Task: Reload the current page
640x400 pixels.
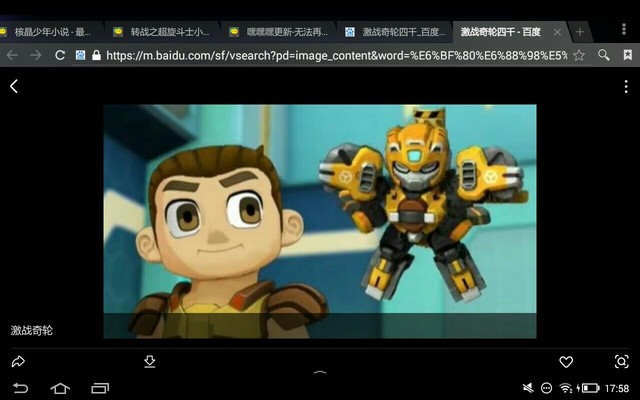Action: pos(60,55)
